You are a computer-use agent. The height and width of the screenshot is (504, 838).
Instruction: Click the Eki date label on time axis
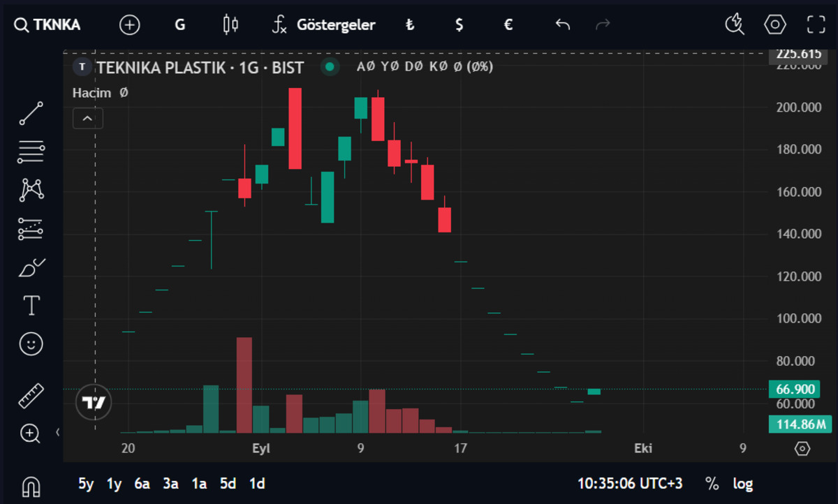coord(643,448)
